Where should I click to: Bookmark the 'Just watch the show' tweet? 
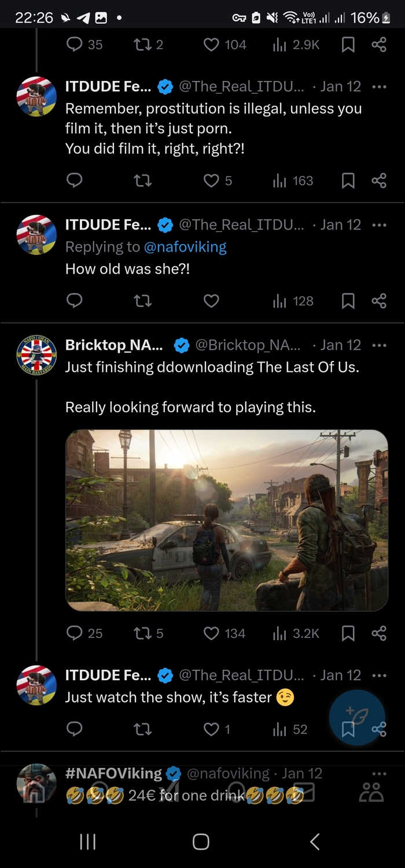tap(348, 729)
